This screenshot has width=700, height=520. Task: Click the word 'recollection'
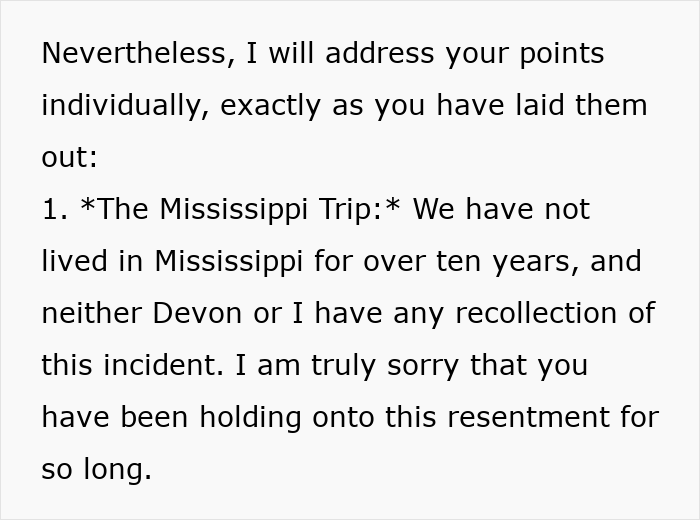click(x=537, y=313)
